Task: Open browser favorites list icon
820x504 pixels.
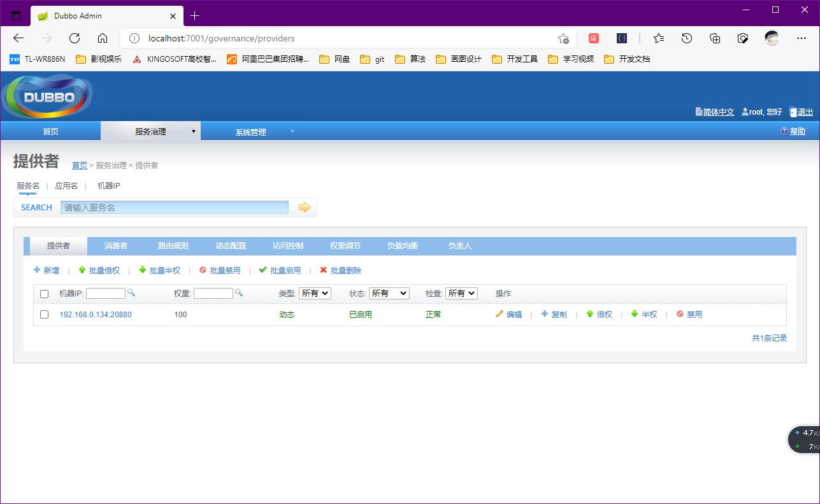Action: click(x=659, y=38)
